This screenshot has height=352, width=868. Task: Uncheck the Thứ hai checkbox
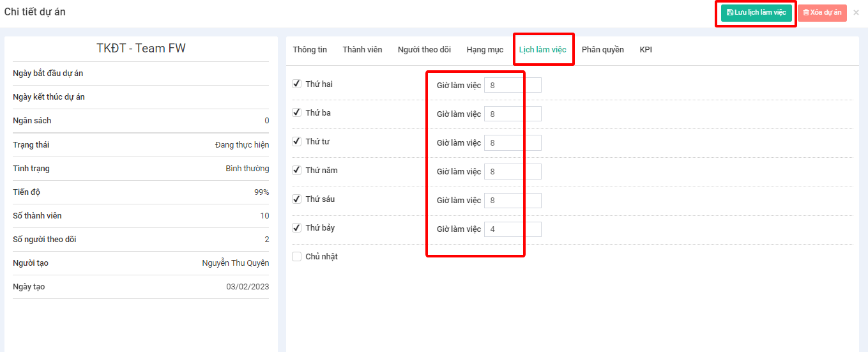tap(296, 84)
